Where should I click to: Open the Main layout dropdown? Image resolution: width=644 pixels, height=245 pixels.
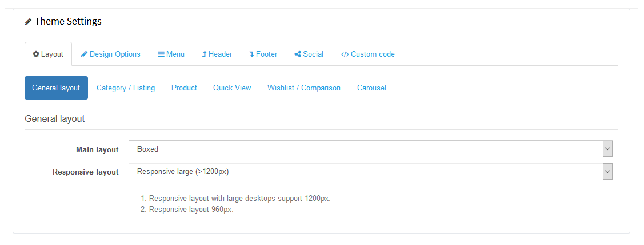tap(366, 149)
